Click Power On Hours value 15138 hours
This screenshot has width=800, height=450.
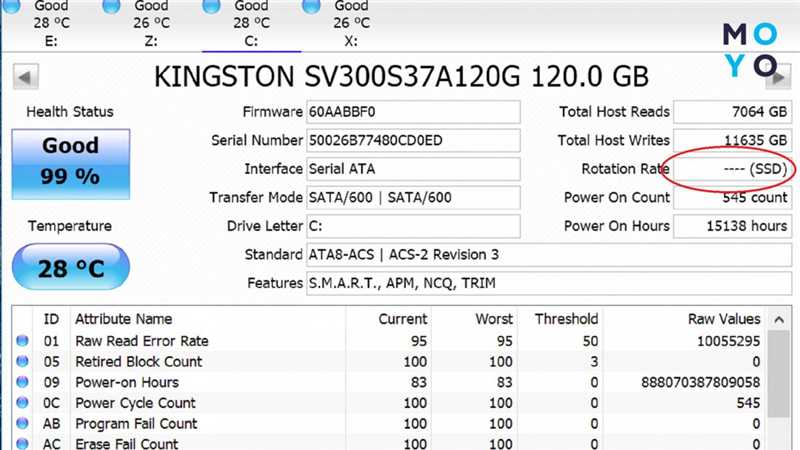tap(733, 226)
